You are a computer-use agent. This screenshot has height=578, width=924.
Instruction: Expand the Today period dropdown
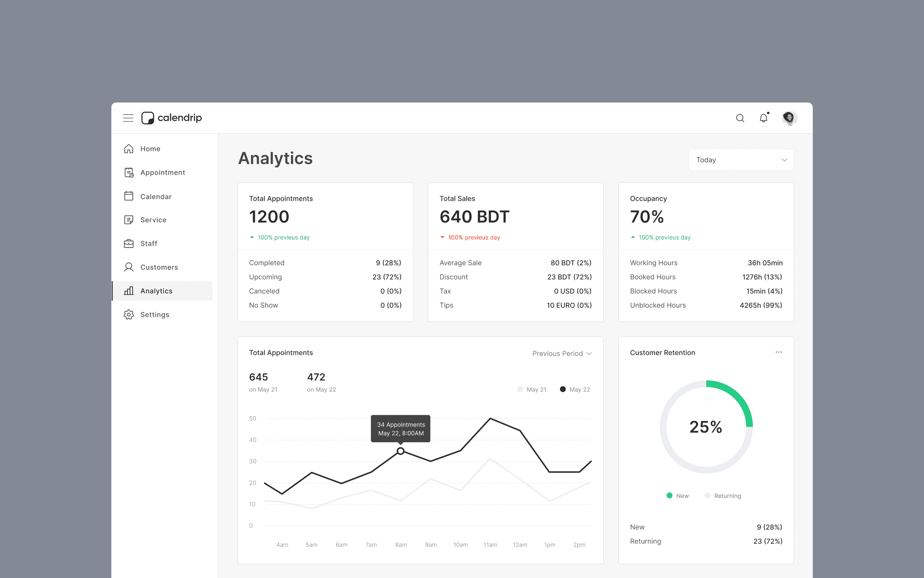[741, 160]
